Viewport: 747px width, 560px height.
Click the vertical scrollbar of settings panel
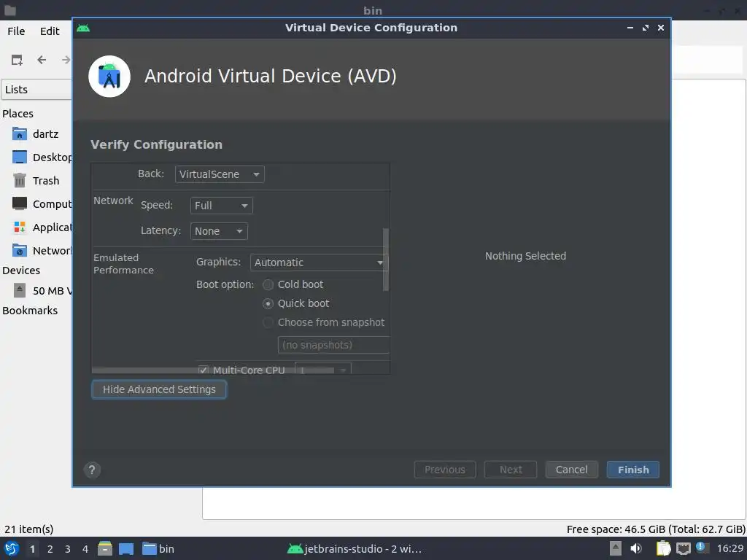click(x=386, y=260)
